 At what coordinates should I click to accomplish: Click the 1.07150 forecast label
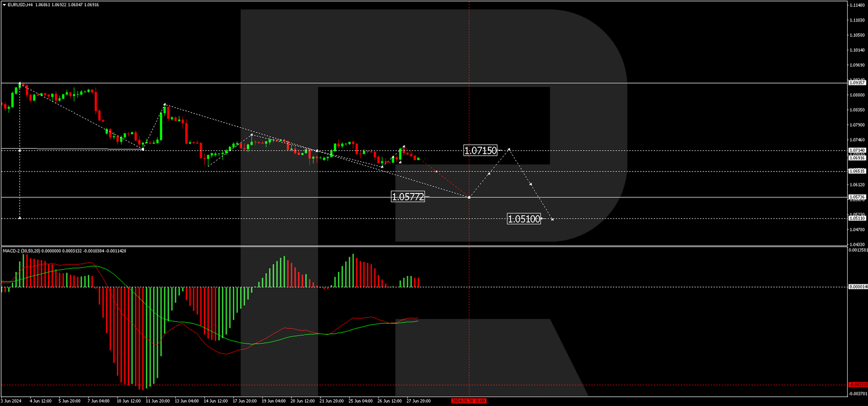(x=480, y=150)
